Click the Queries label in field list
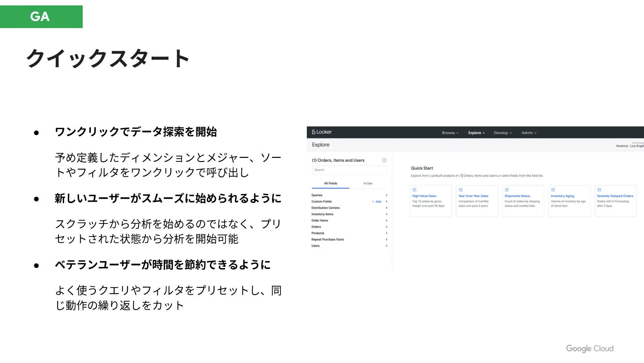Screen dimensions: 644x363 tap(317, 195)
